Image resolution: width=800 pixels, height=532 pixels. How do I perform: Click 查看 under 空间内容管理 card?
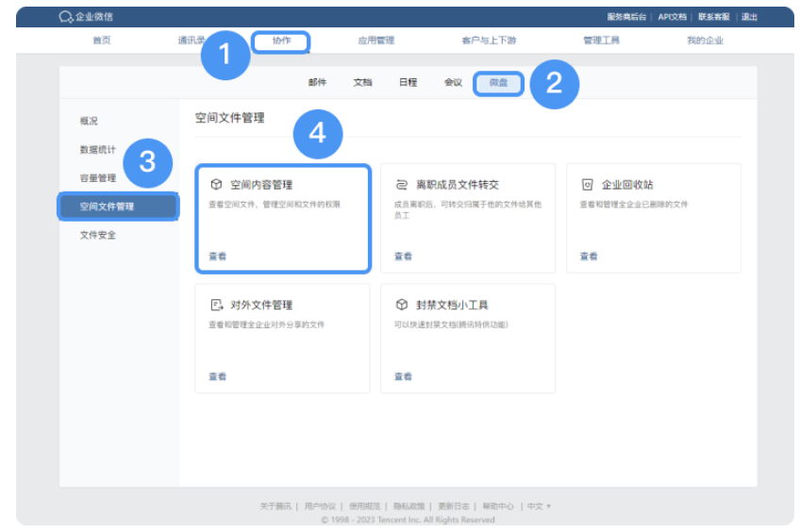[217, 257]
